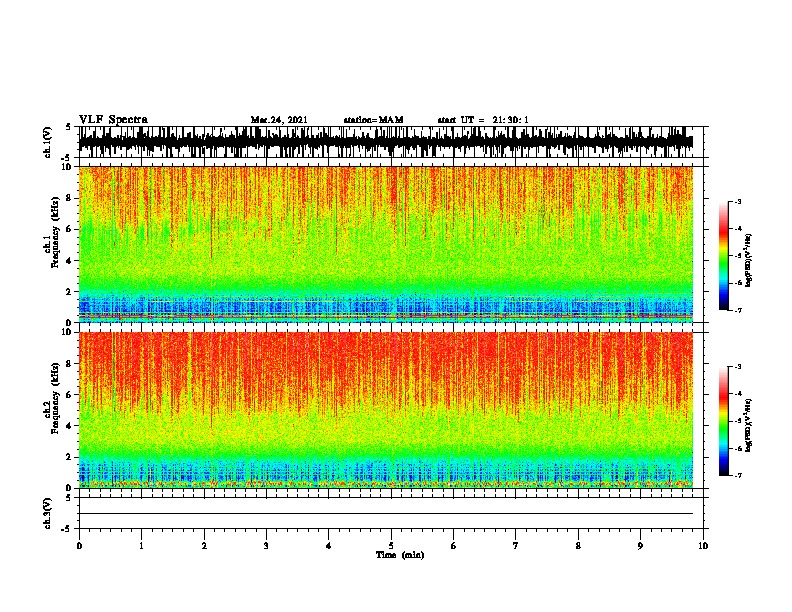This screenshot has width=792, height=612.
Task: Click the flat ch.3 voltage trace
Action: [386, 514]
